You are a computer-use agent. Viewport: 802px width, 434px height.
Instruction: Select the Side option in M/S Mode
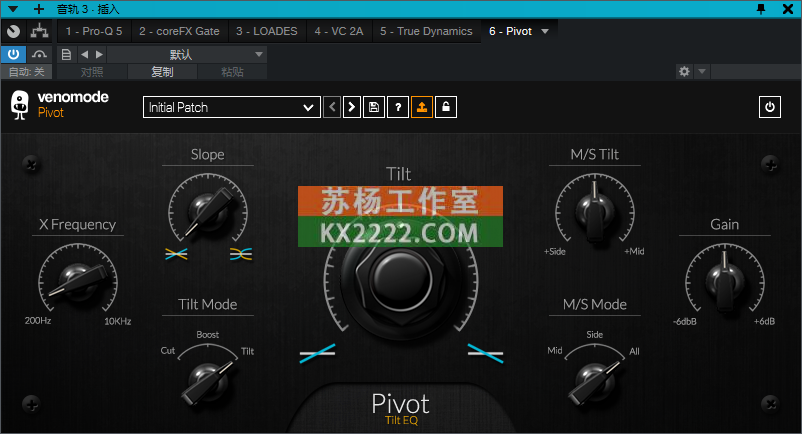pos(594,335)
